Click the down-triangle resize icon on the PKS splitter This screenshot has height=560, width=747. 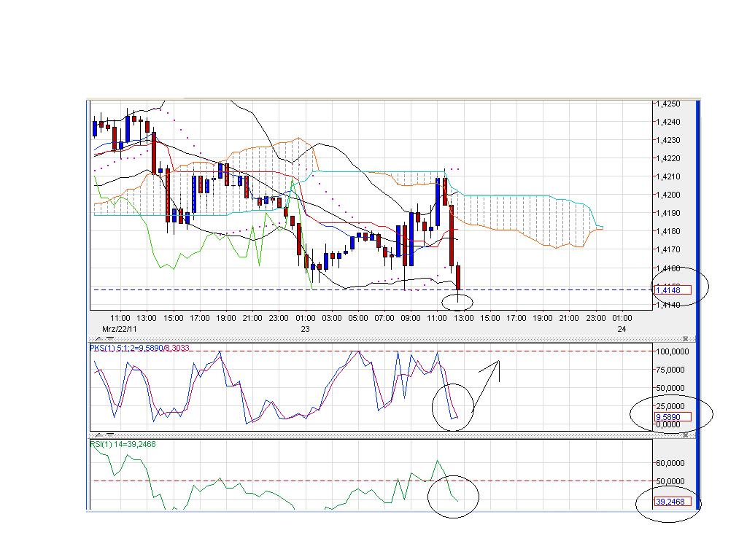[109, 338]
